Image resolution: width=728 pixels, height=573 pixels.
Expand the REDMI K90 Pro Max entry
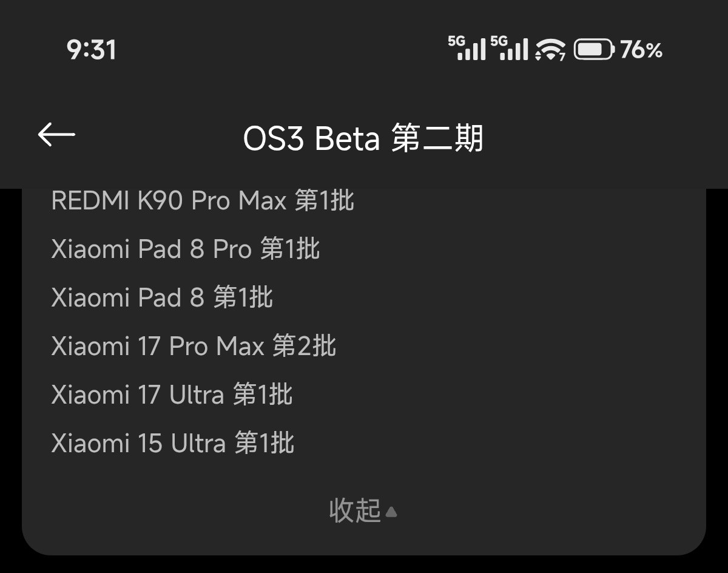click(x=204, y=200)
